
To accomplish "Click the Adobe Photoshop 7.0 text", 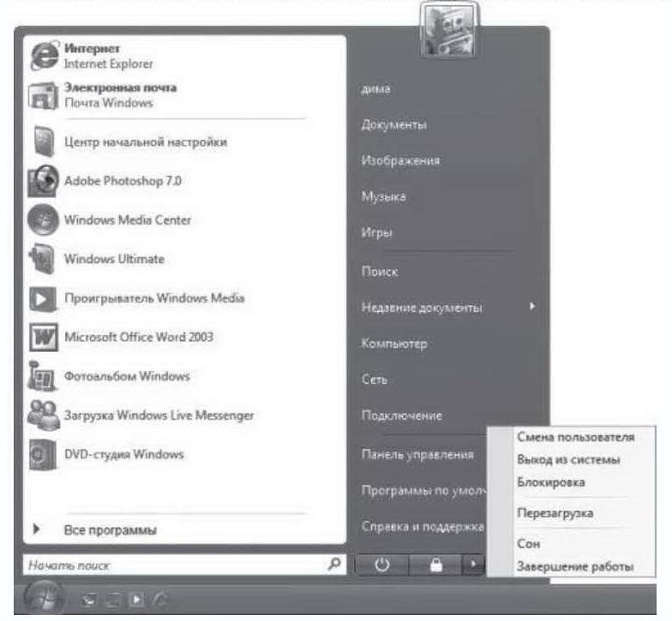I will tap(123, 182).
